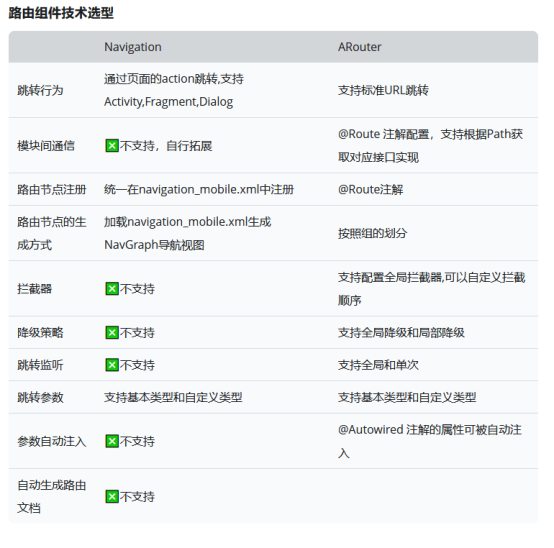This screenshot has height=548, width=554.
Task: Click the green X icon in the 拦截器 row
Action: (x=112, y=289)
